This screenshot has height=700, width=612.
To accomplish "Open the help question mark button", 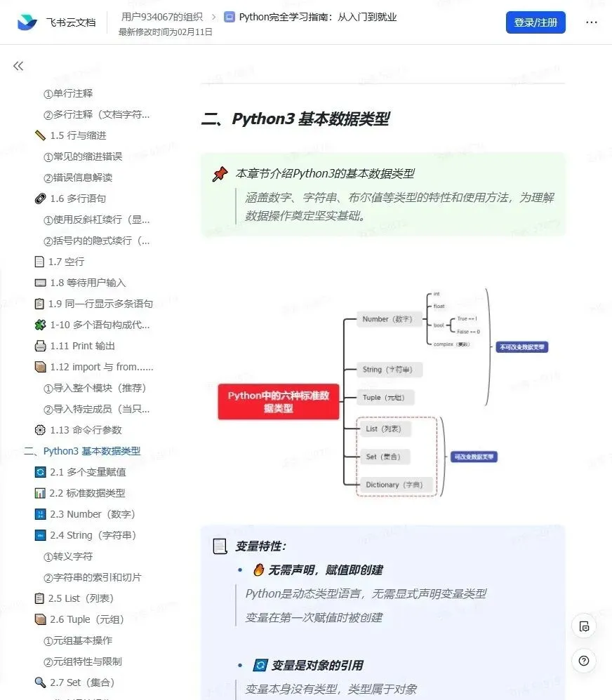I will 584,661.
